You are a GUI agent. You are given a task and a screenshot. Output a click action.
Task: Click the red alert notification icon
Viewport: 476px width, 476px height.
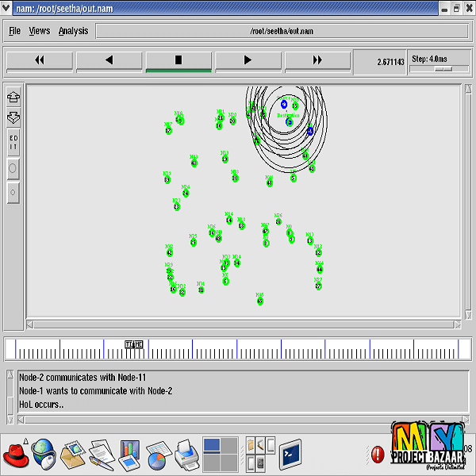pos(378,455)
